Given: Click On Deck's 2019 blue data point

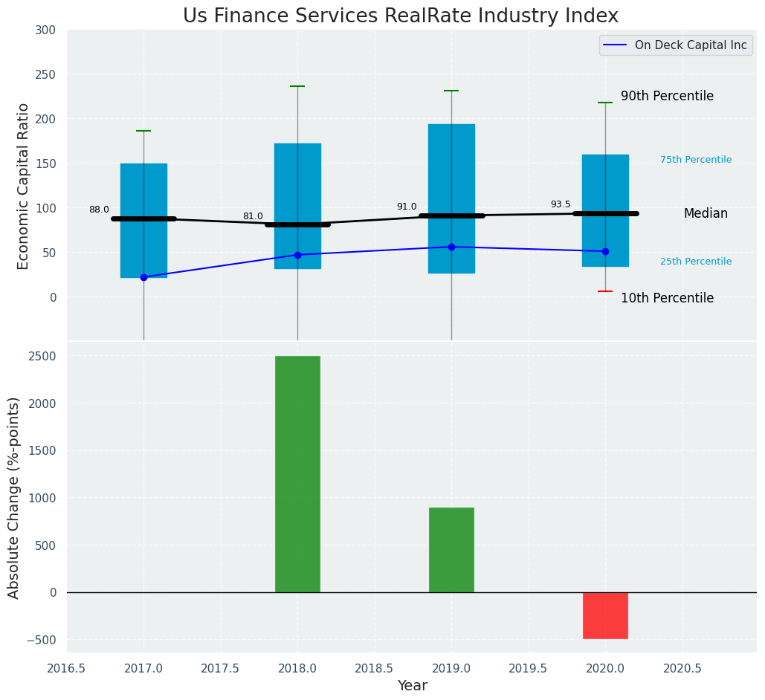Looking at the screenshot, I should coord(451,247).
